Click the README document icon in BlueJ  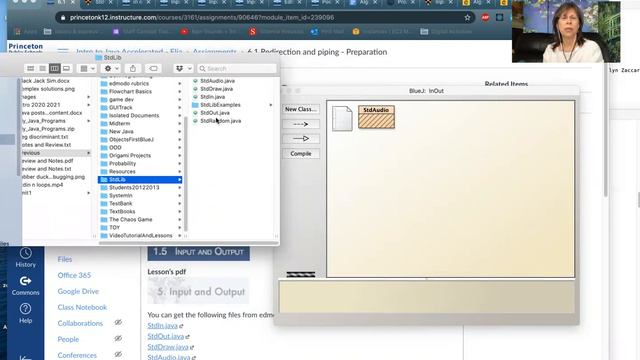click(342, 118)
